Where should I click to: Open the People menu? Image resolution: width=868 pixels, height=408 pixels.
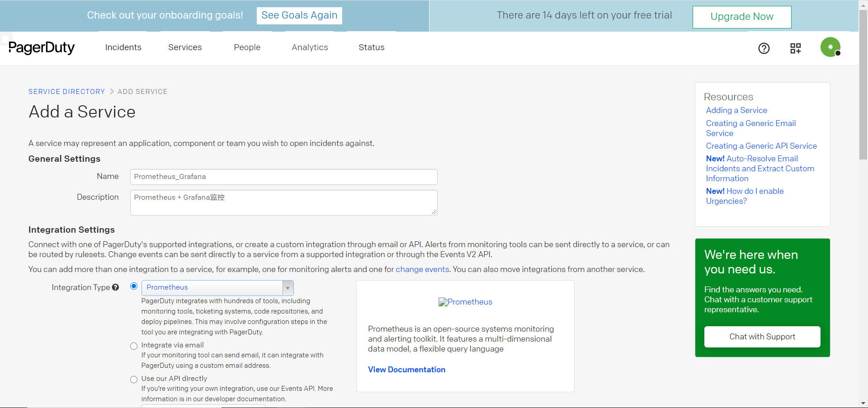(247, 47)
